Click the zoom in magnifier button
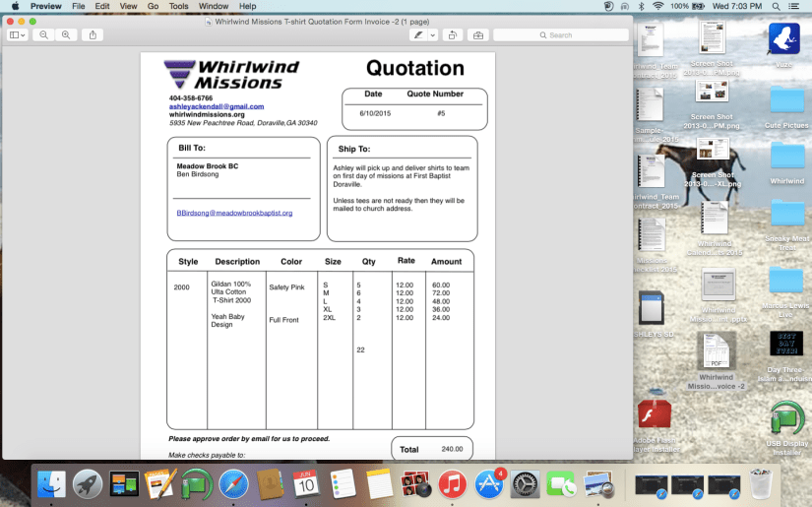Screen dimensions: 812x507 point(66,34)
